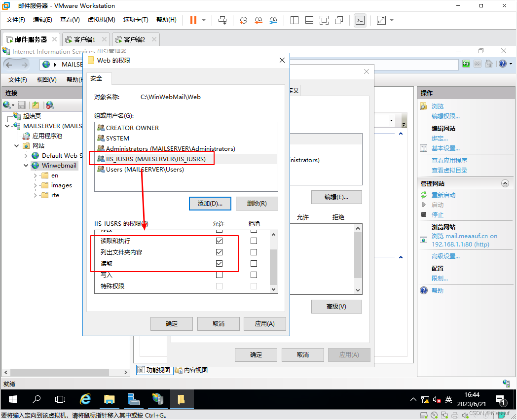Image resolution: width=517 pixels, height=420 pixels.
Task: Click 确定 in Web 的权限 dialog
Action: (172, 324)
